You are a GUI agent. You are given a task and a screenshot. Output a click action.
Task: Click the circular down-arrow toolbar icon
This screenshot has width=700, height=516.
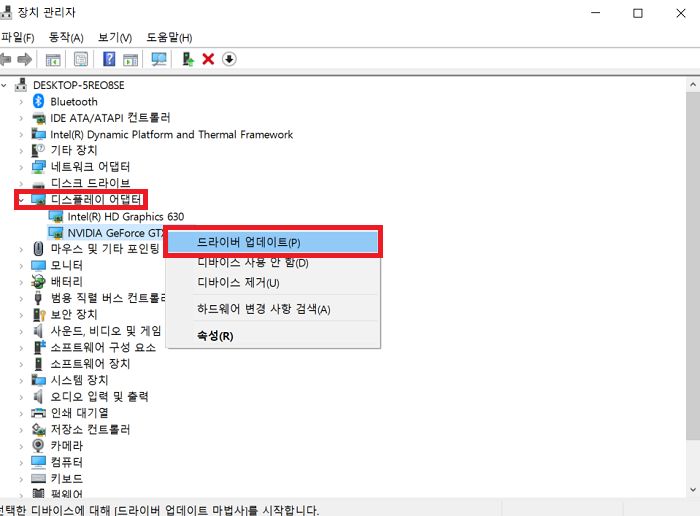[x=229, y=59]
